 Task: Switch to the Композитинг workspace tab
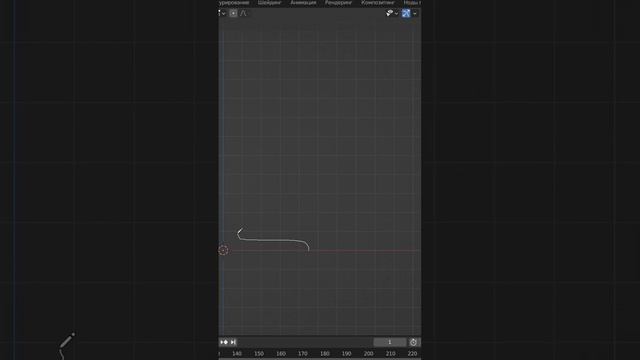(378, 2)
